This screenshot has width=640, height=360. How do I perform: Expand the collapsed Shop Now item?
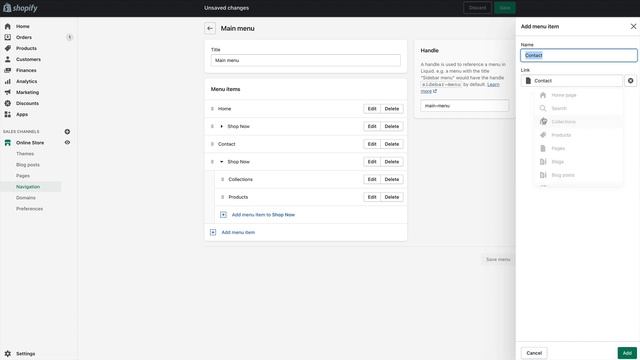click(222, 126)
